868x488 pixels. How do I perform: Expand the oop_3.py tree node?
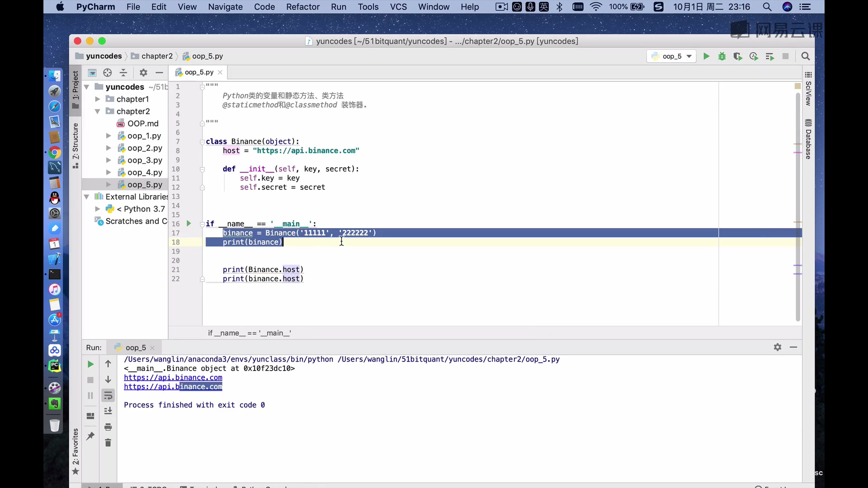point(108,160)
